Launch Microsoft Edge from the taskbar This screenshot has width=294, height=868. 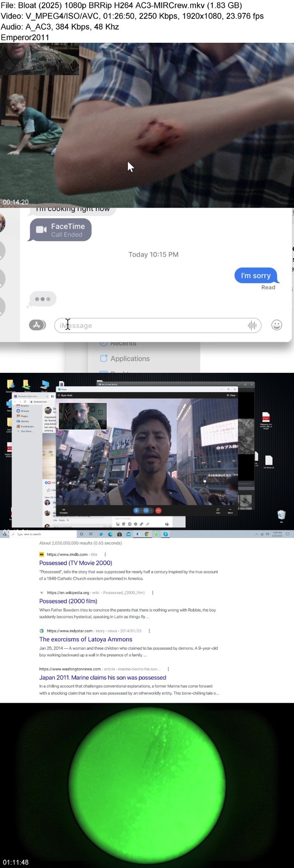coord(110,534)
